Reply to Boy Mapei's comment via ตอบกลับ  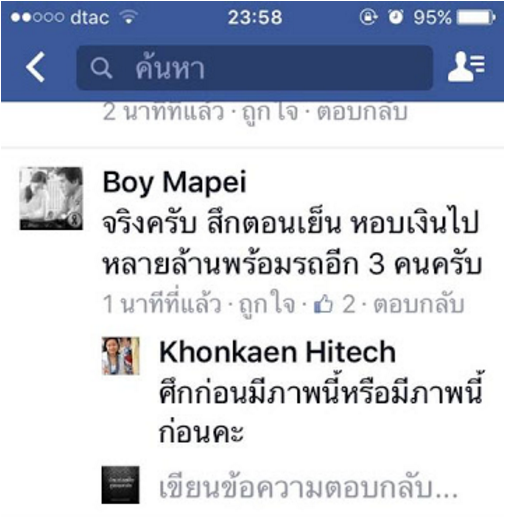tap(419, 304)
